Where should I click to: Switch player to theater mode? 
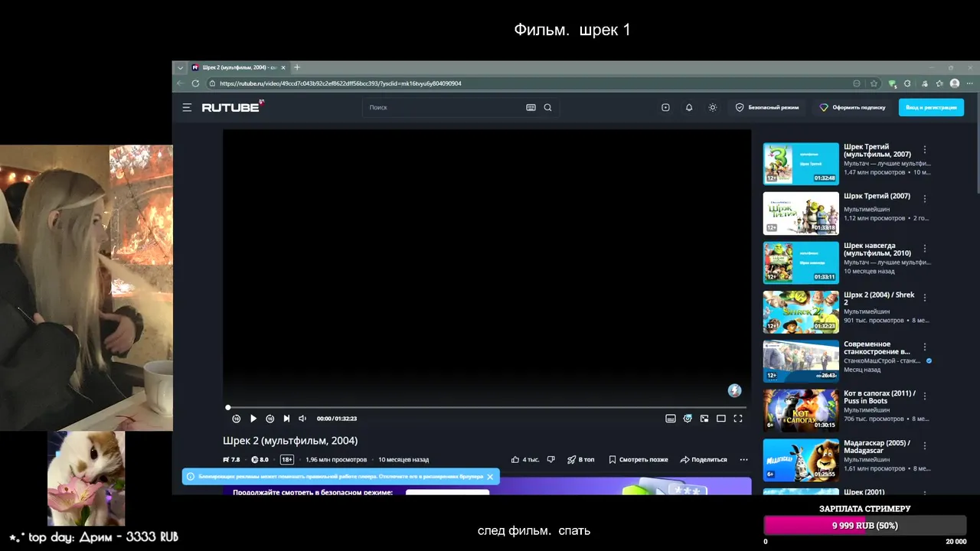[721, 419]
